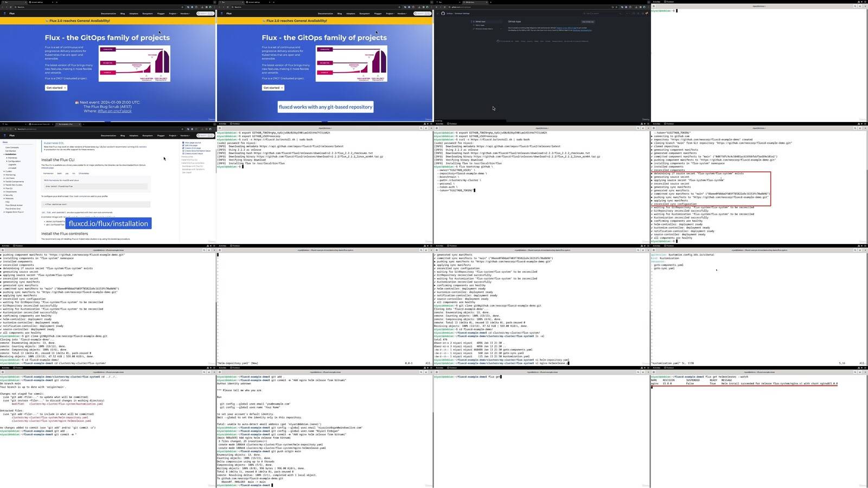The height and width of the screenshot is (488, 868).
Task: Click the New GitHub App button
Action: click(x=588, y=22)
